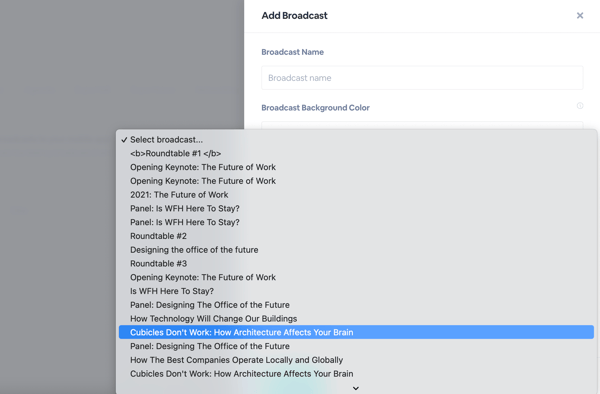Select 'How The Best Companies Operate Locally and Globally'
This screenshot has height=394, width=600.
356,360
